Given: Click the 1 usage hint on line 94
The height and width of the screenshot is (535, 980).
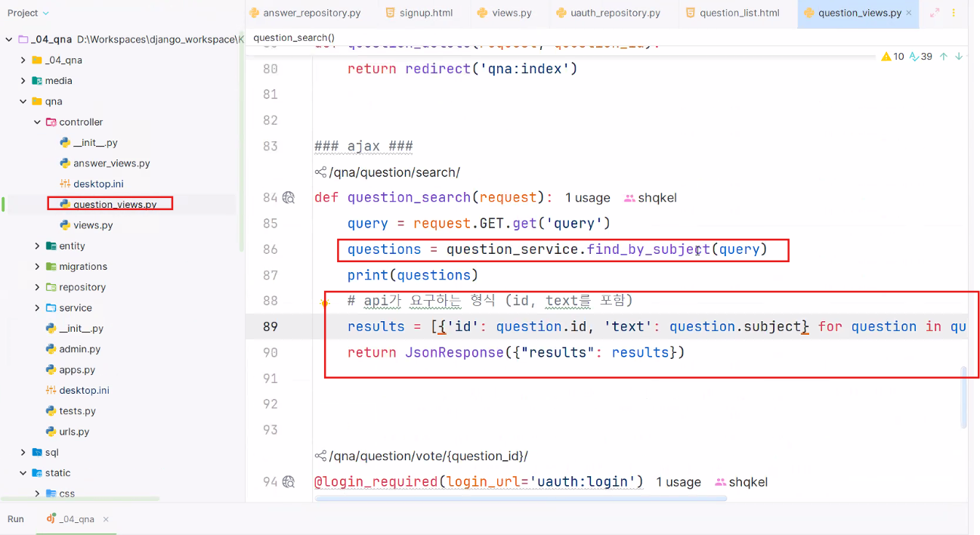Looking at the screenshot, I should click(678, 482).
